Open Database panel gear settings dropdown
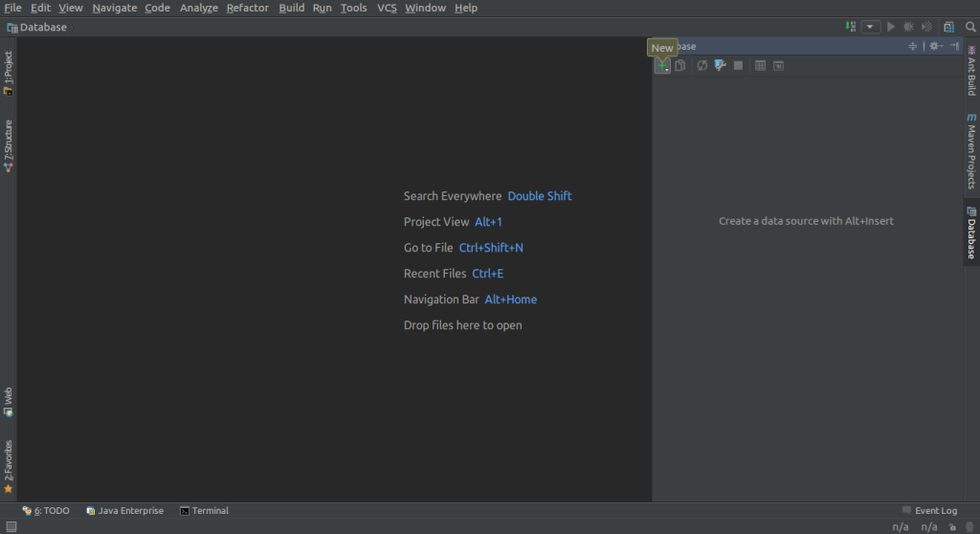This screenshot has height=534, width=980. [936, 46]
